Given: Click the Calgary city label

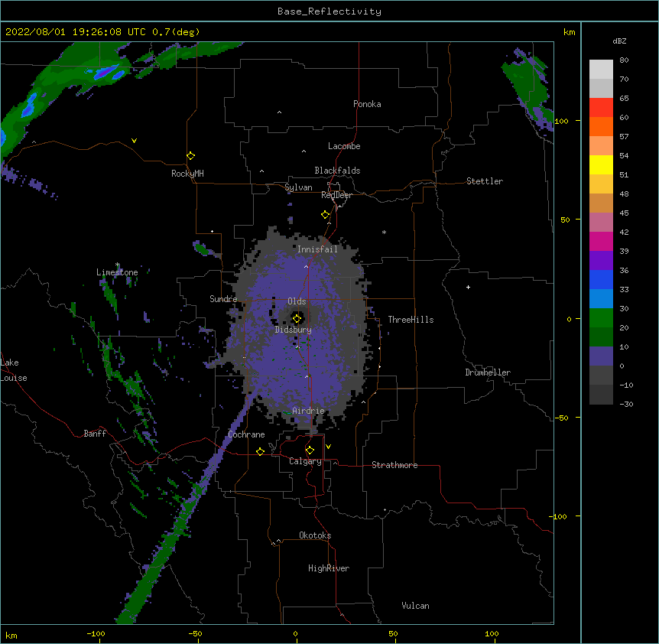Looking at the screenshot, I should 305,461.
